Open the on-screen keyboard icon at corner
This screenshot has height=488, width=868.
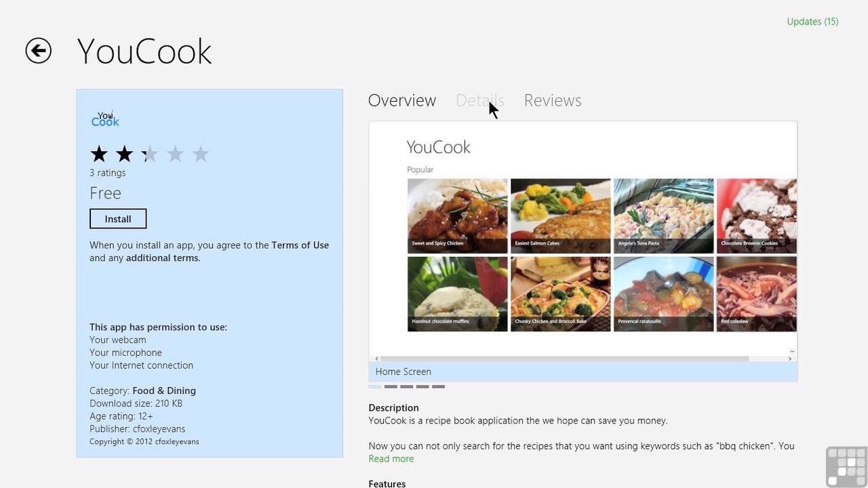pos(846,467)
